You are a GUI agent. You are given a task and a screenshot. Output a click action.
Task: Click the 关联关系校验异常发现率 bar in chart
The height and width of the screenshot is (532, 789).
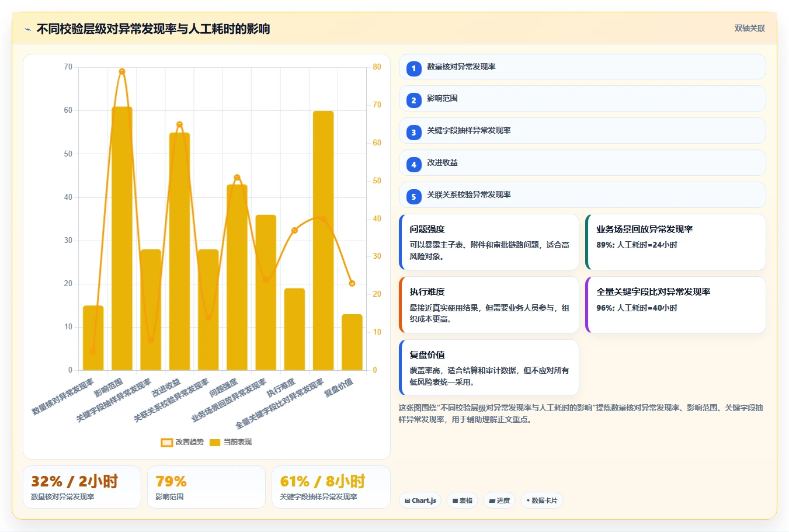[x=208, y=310]
